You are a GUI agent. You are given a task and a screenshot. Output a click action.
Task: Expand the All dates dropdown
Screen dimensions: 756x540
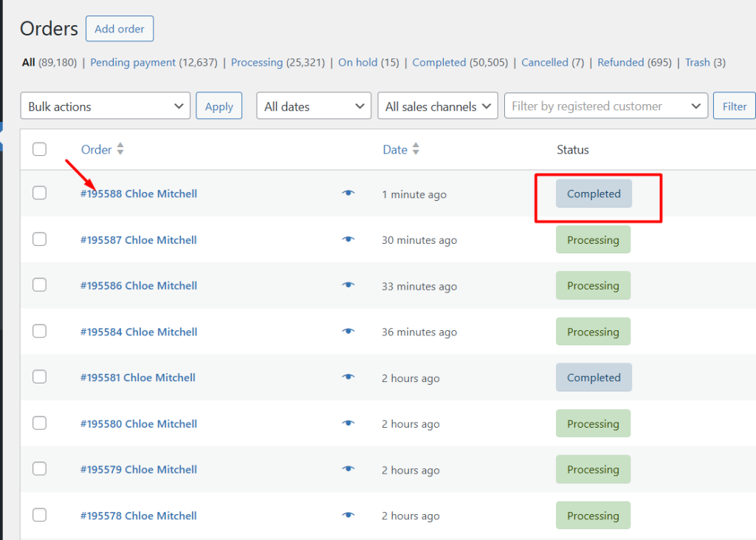point(313,106)
